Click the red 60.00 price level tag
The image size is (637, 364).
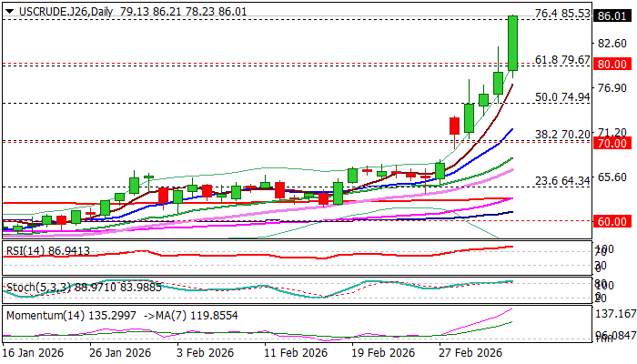(607, 221)
